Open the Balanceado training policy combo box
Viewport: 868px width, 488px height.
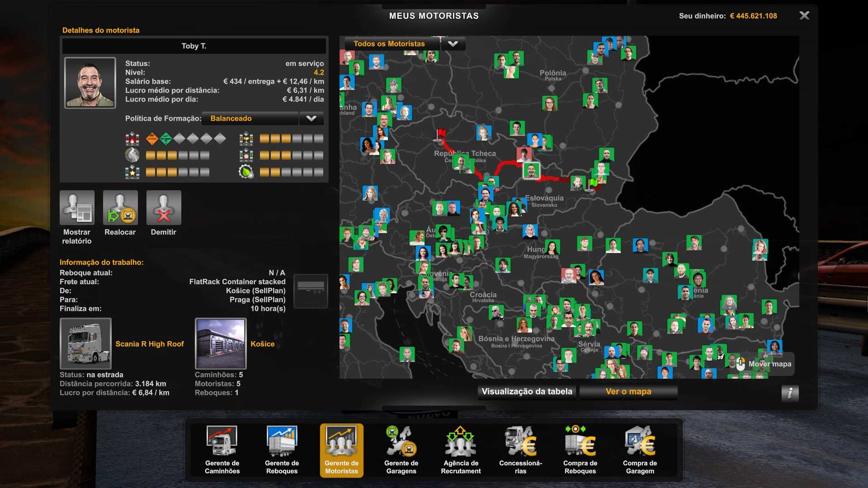tap(250, 118)
